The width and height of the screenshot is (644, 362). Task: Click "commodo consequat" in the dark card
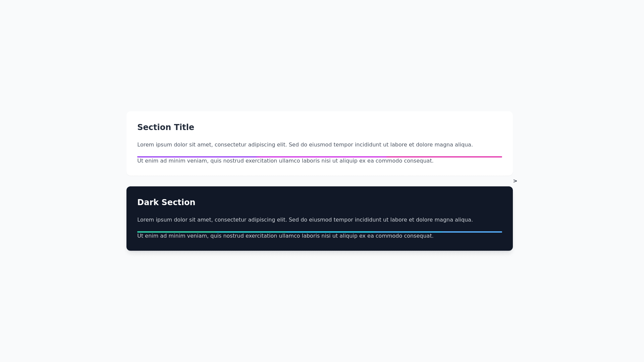click(404, 236)
